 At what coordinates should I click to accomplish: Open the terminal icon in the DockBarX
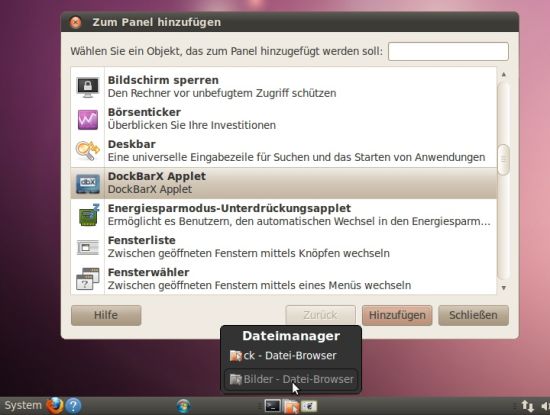click(272, 406)
